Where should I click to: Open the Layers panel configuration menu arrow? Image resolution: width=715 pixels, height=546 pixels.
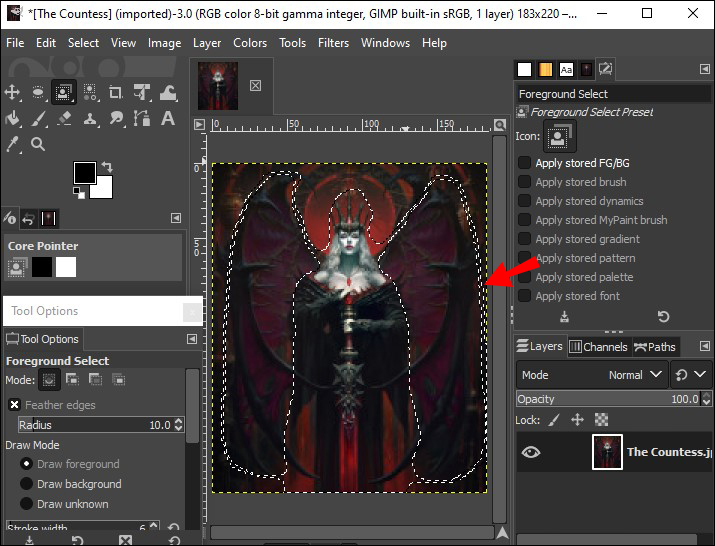704,347
